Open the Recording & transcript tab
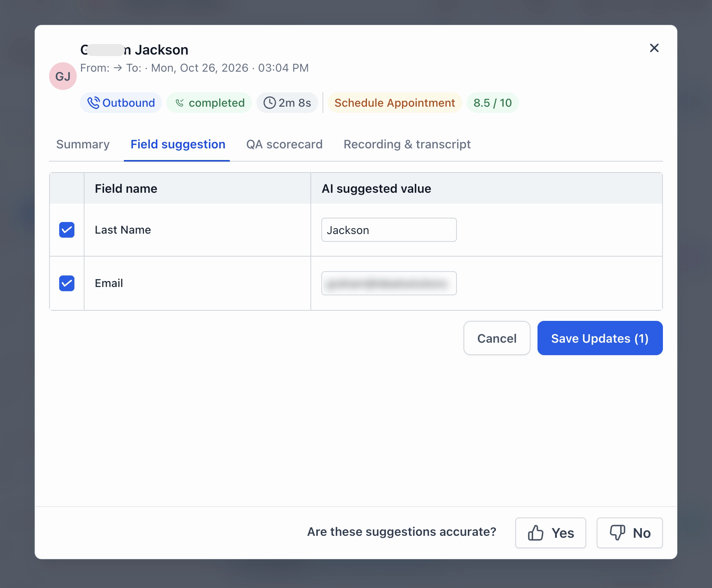This screenshot has height=588, width=712. coord(407,144)
